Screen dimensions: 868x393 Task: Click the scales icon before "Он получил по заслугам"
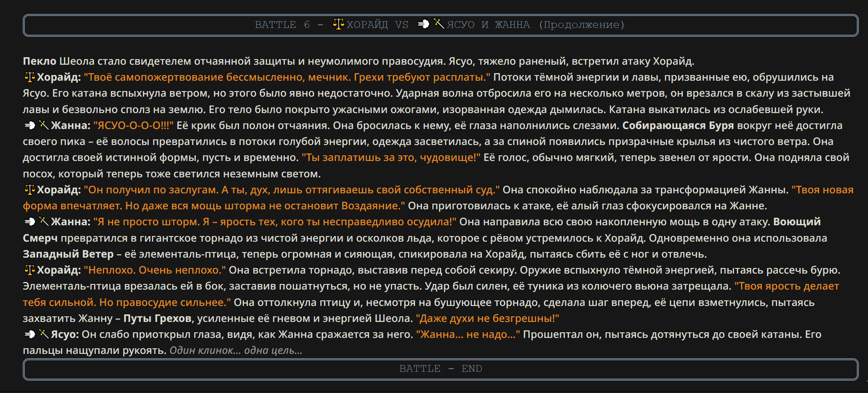30,189
